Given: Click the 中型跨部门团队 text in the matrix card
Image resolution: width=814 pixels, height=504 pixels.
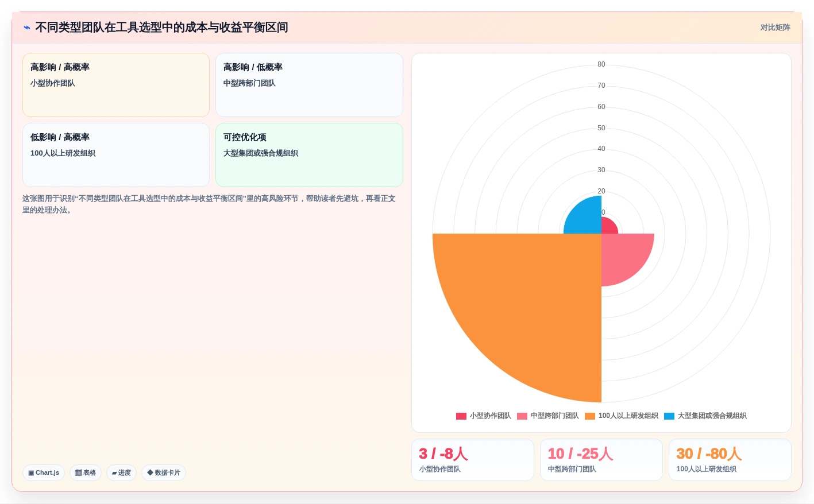Looking at the screenshot, I should pos(249,83).
